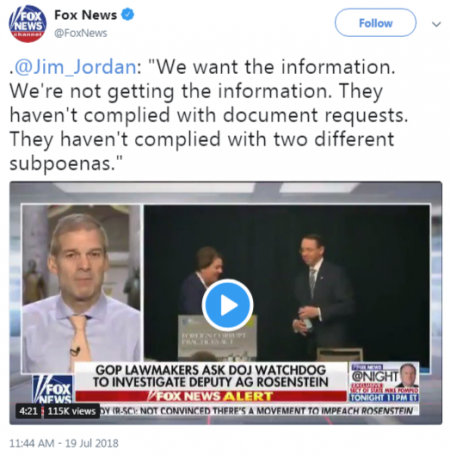Click the GOP lawmakers headline chyron
450x456 pixels.
pos(211,376)
